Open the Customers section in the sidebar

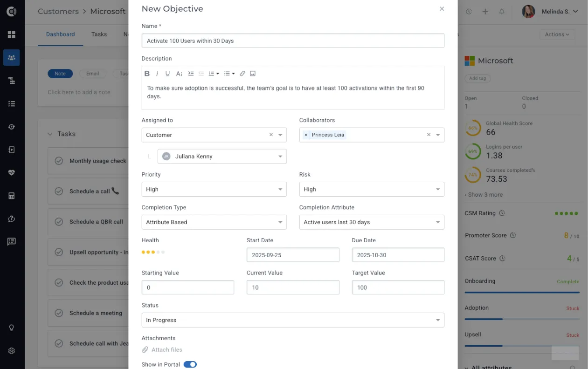pyautogui.click(x=12, y=58)
